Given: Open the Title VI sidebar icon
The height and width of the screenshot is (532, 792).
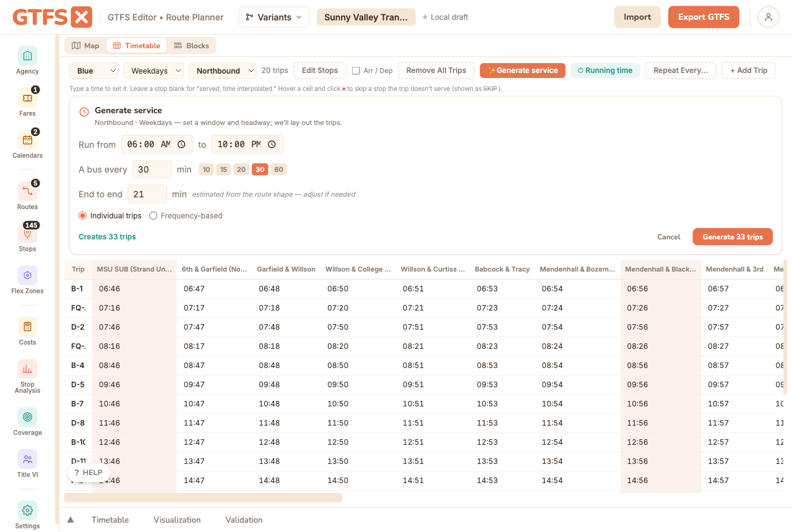Looking at the screenshot, I should (27, 459).
